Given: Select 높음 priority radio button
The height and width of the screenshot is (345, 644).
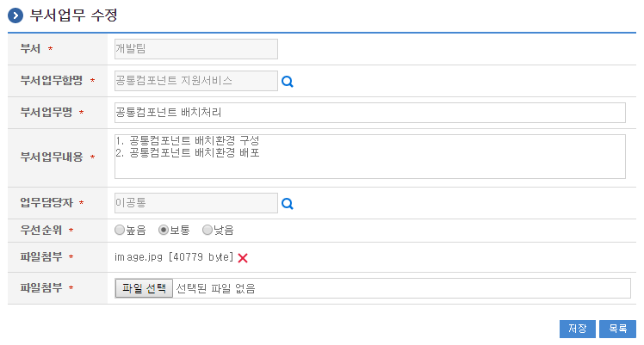Looking at the screenshot, I should click(120, 231).
